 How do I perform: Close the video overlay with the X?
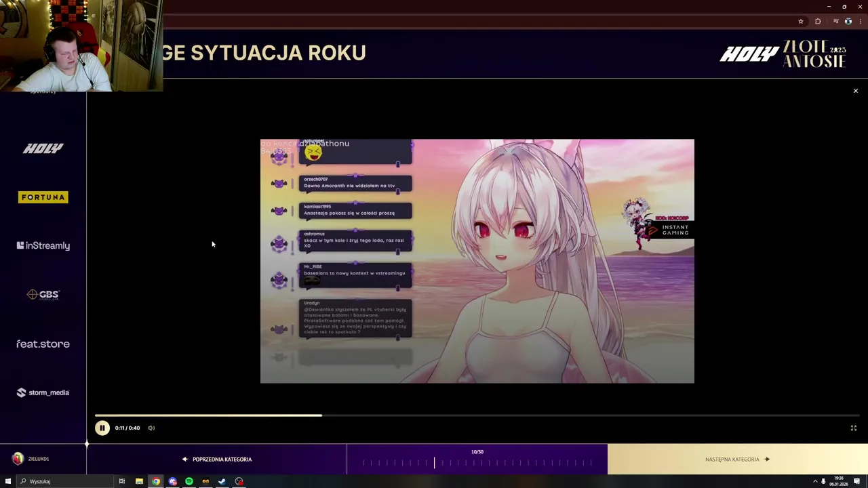tap(855, 91)
